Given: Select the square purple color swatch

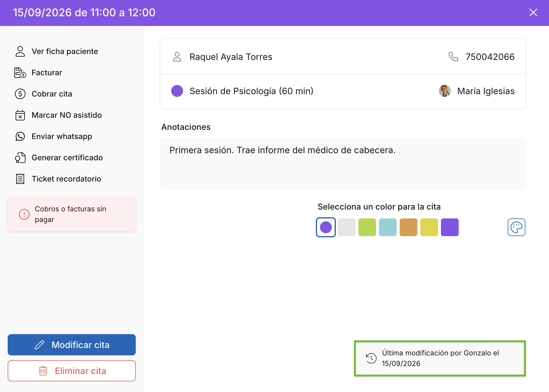Looking at the screenshot, I should (x=450, y=227).
